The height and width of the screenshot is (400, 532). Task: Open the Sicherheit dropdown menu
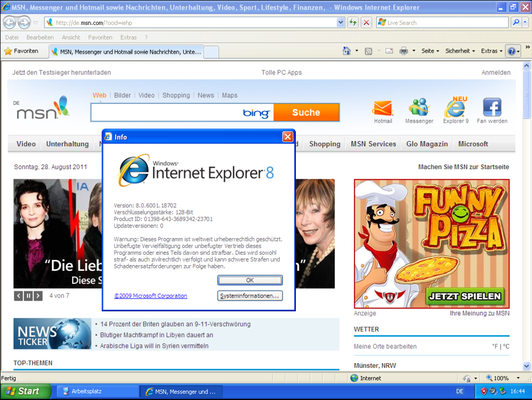tap(460, 51)
